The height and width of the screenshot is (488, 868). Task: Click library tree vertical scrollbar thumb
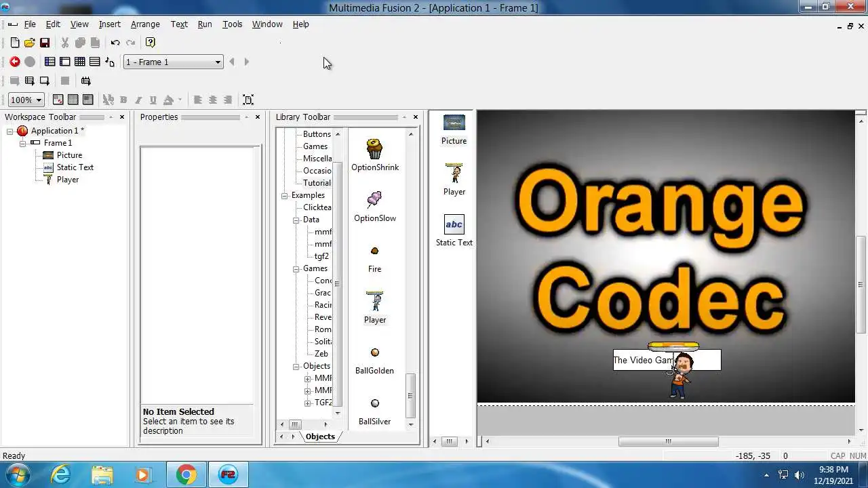coord(337,283)
